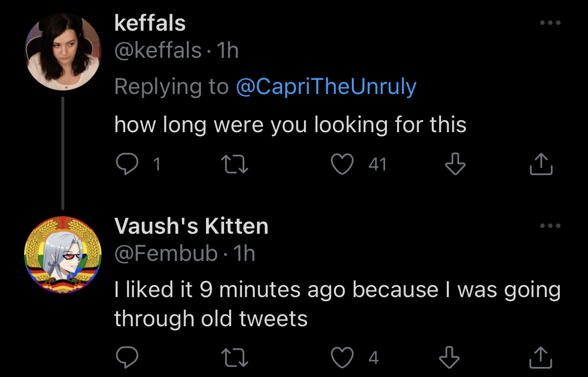The image size is (588, 377).
Task: Open the @Fembub handle
Action: [166, 253]
